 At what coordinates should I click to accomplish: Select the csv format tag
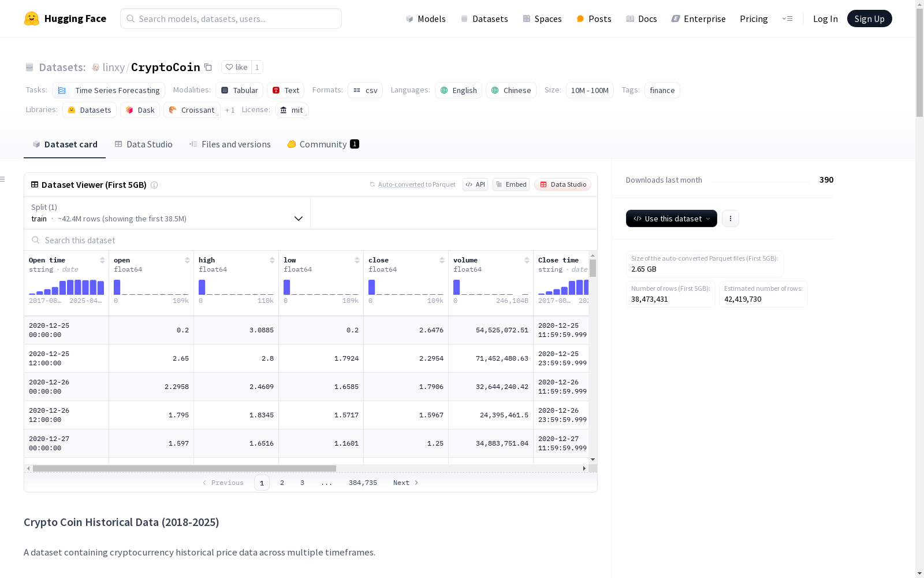point(365,90)
